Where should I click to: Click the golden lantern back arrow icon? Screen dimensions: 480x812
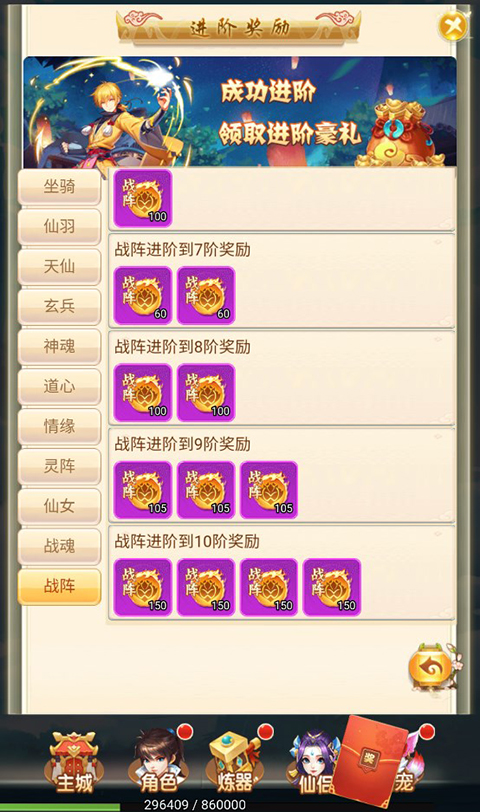click(x=432, y=668)
